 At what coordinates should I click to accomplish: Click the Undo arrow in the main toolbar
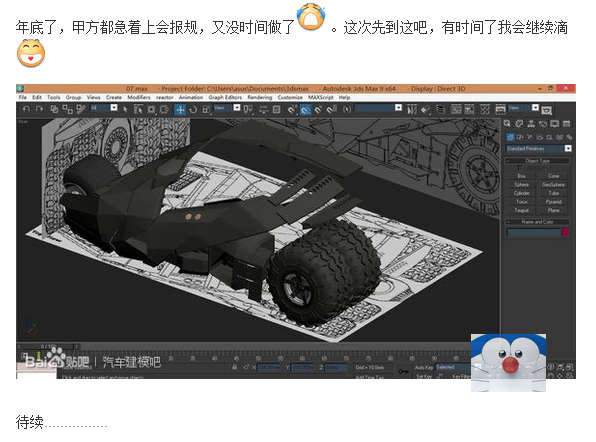(x=26, y=109)
